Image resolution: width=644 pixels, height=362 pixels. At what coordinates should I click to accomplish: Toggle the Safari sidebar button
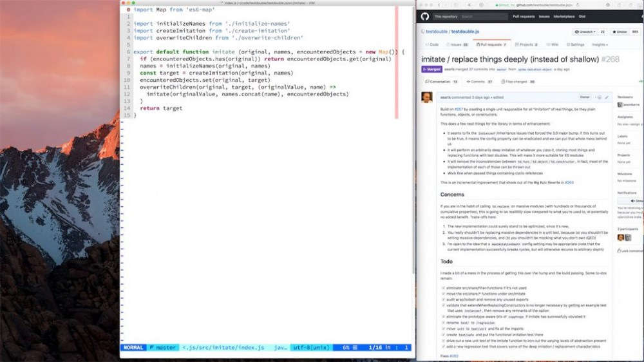point(456,5)
